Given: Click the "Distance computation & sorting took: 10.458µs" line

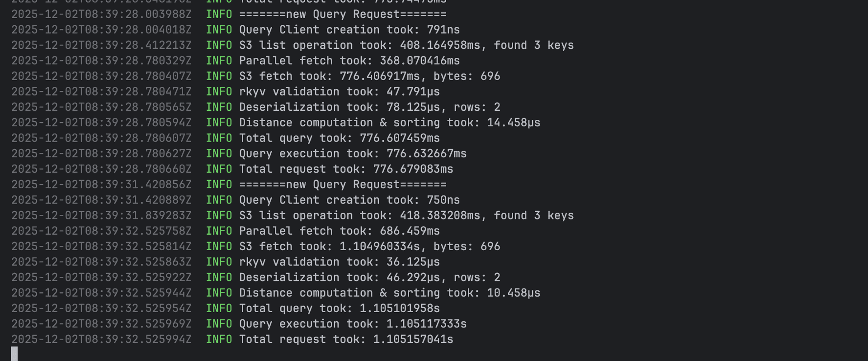Looking at the screenshot, I should (389, 293).
